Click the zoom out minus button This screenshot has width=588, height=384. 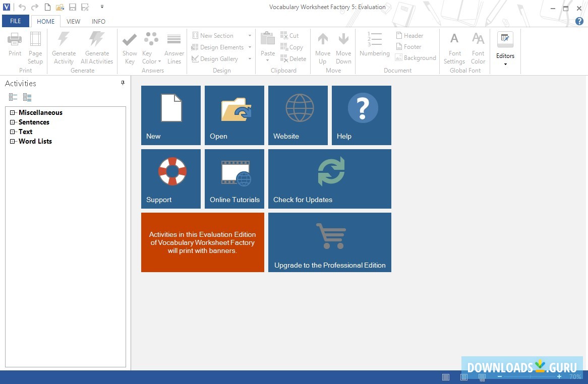[500, 376]
